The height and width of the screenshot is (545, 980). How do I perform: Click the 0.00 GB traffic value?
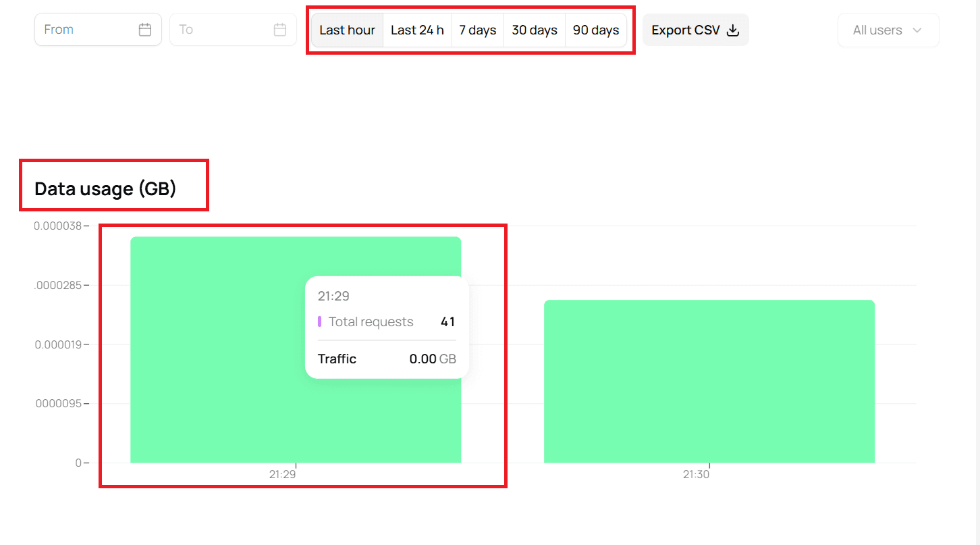433,359
